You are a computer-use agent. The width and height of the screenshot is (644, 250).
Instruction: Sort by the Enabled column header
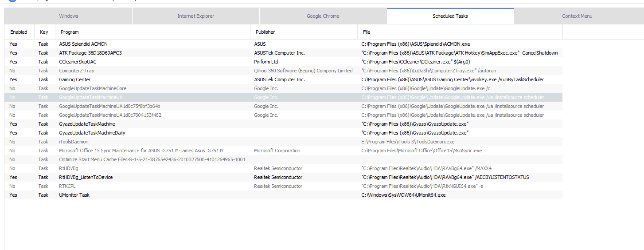pyautogui.click(x=19, y=32)
